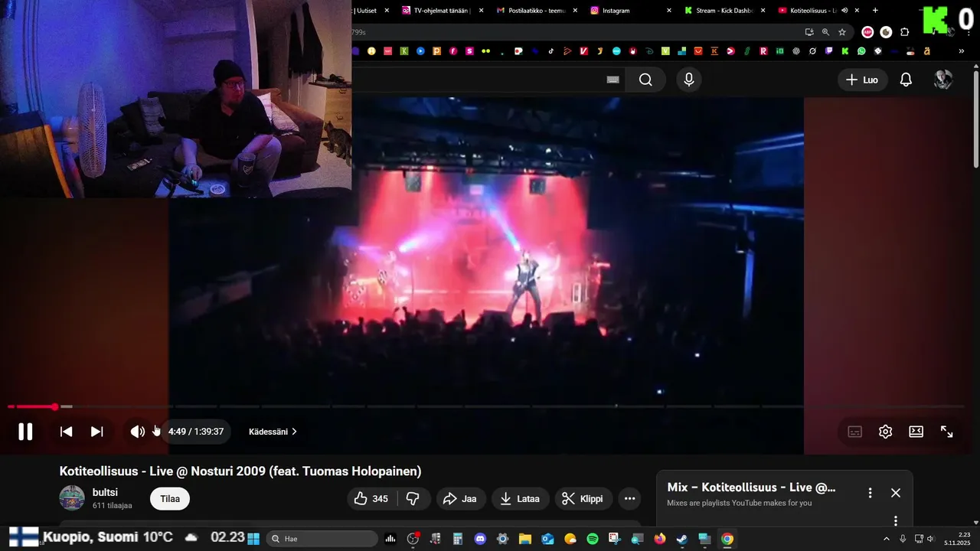Viewport: 980px width, 551px height.
Task: Open the zoom control in the address bar
Action: click(825, 32)
